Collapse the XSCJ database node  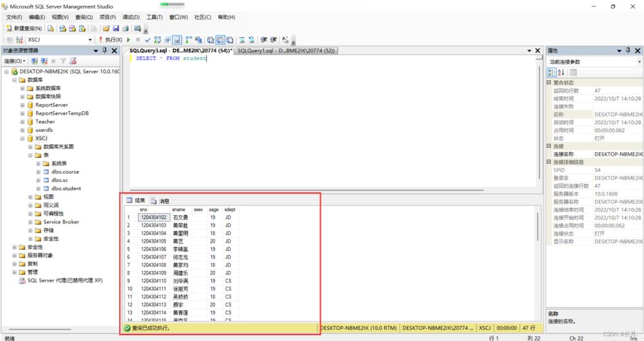(x=22, y=138)
